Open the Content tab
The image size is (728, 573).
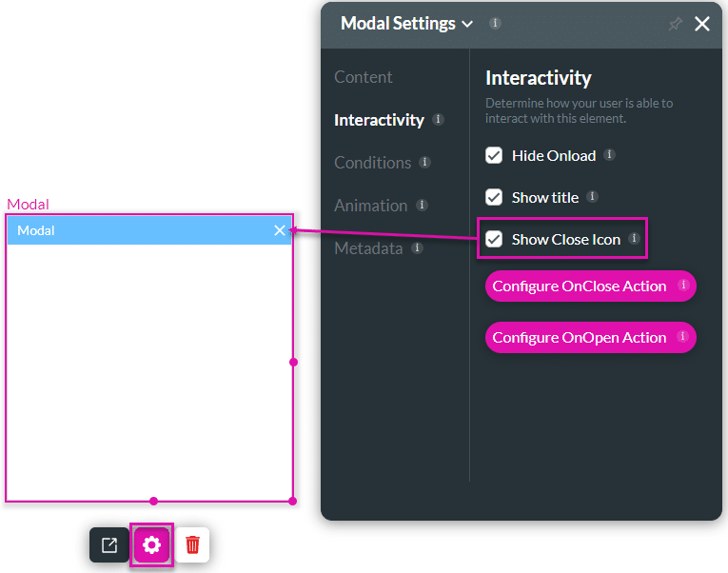coord(363,77)
